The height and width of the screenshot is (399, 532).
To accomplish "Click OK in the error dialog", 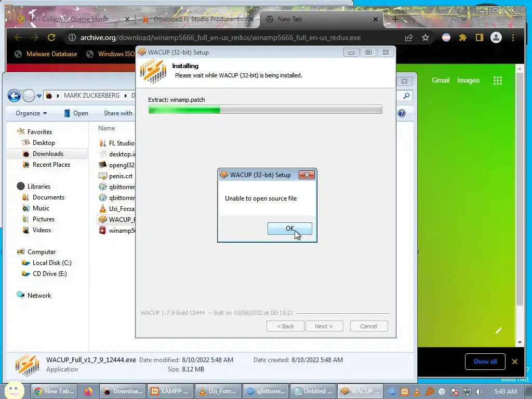I will pyautogui.click(x=290, y=229).
